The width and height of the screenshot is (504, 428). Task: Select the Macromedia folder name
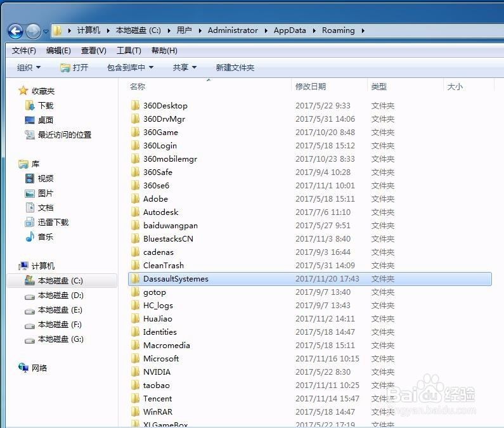click(167, 346)
